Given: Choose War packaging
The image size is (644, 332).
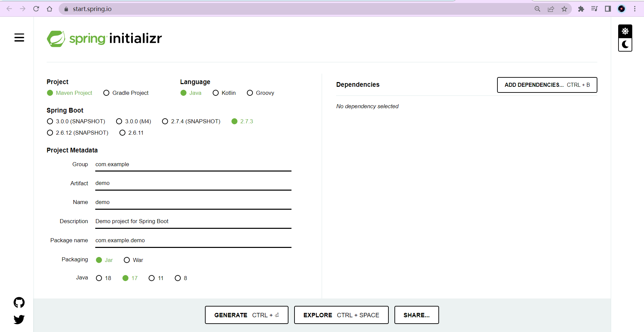Looking at the screenshot, I should click(x=133, y=260).
